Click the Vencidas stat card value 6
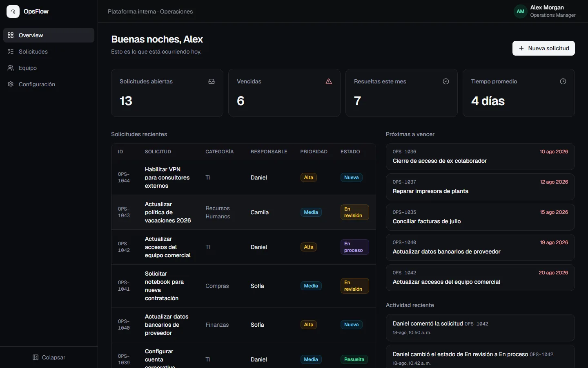This screenshot has width=588, height=368. [x=241, y=101]
